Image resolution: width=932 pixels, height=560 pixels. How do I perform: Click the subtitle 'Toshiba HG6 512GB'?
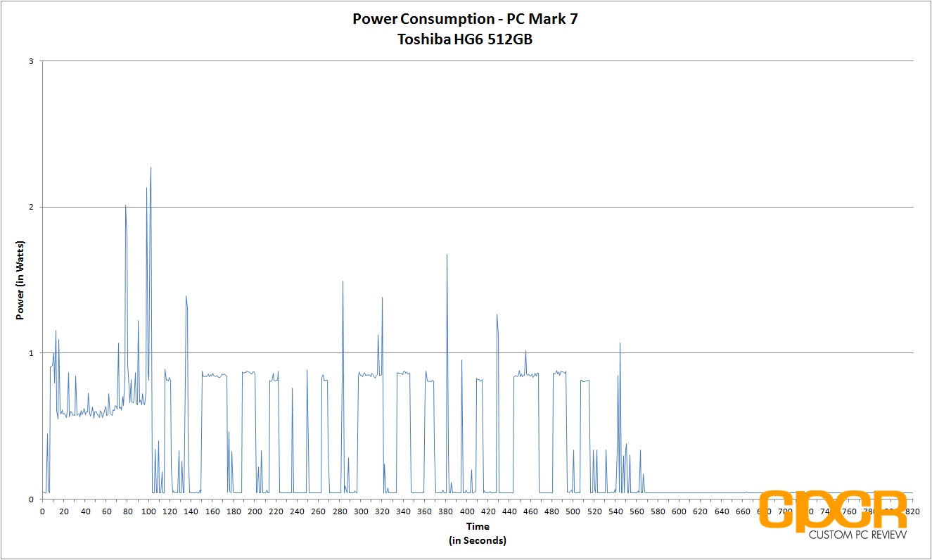pos(465,39)
